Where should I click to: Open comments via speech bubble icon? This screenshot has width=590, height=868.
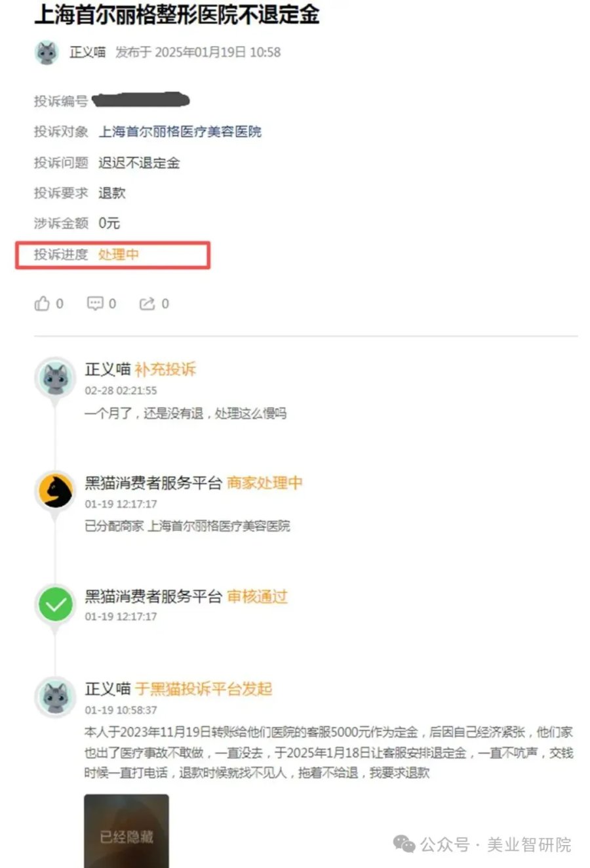tap(95, 304)
